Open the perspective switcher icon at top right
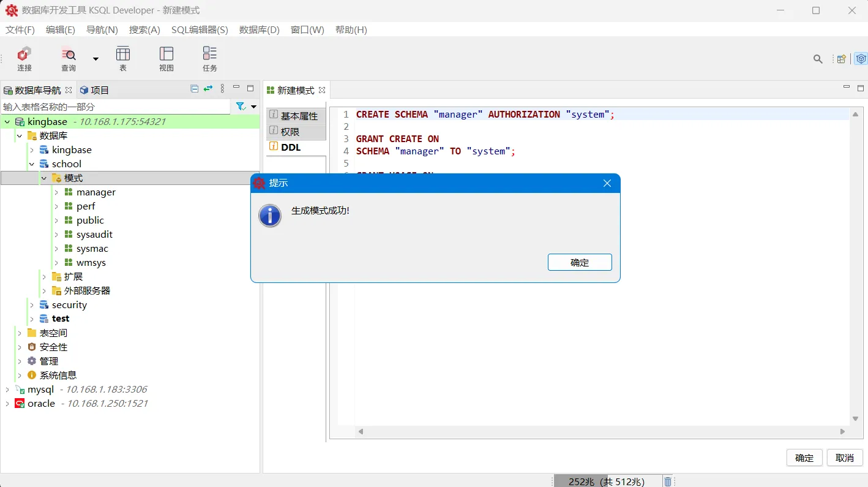The image size is (868, 487). pos(861,59)
